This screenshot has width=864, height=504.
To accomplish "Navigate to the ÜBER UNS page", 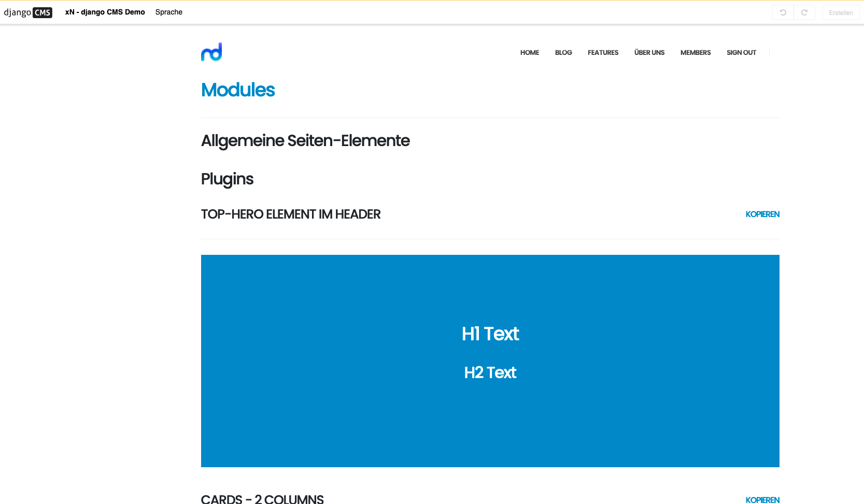I will tap(649, 52).
